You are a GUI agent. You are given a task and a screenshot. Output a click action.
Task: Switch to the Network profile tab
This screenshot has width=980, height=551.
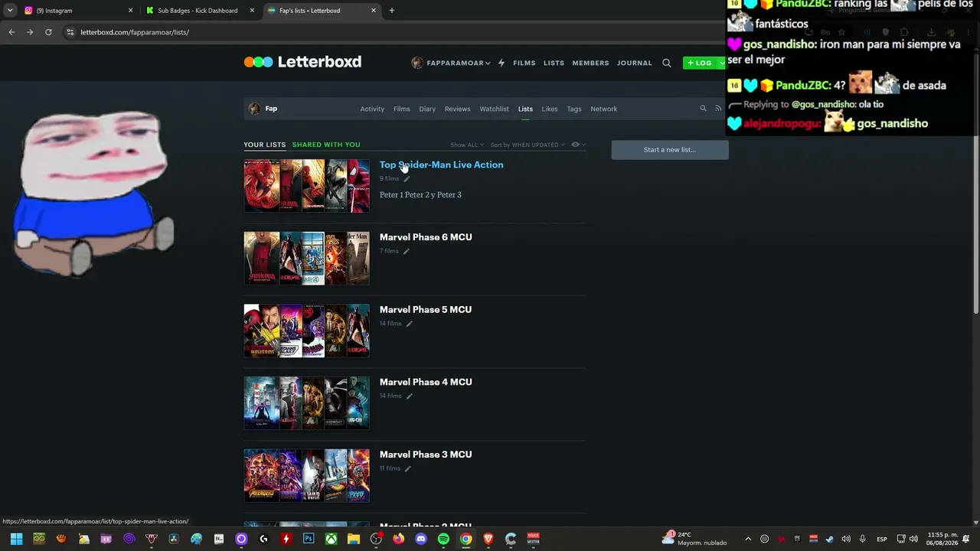603,109
